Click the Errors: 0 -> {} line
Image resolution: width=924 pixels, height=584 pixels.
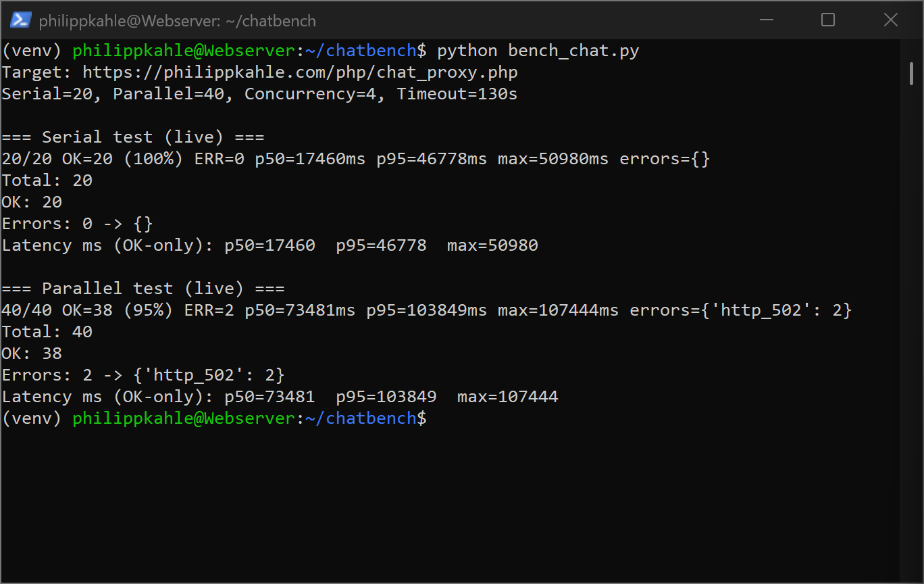[77, 224]
